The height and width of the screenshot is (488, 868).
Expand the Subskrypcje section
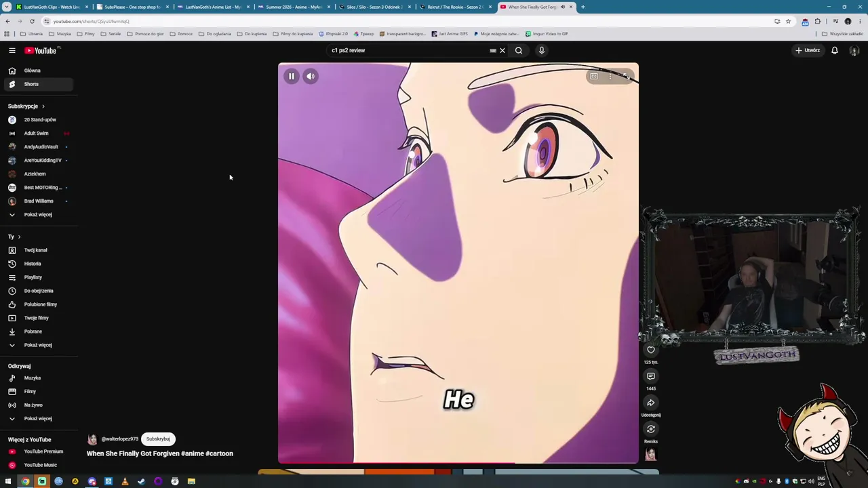point(26,106)
